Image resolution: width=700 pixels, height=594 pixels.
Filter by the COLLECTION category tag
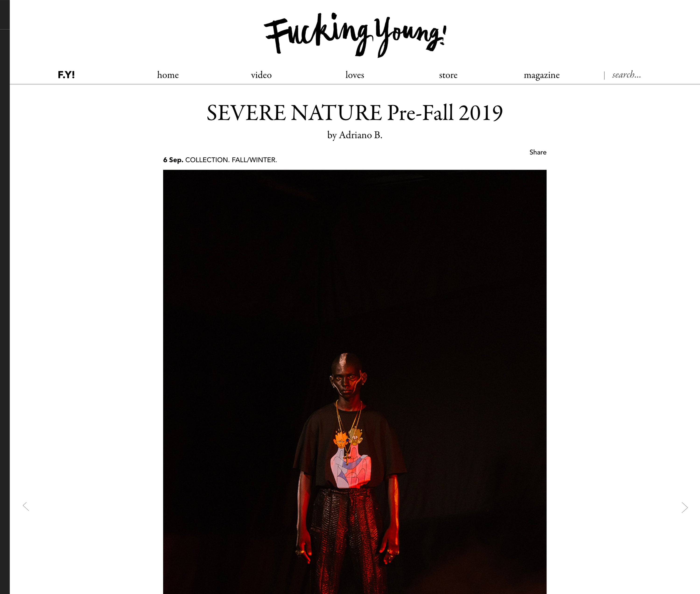pos(207,160)
